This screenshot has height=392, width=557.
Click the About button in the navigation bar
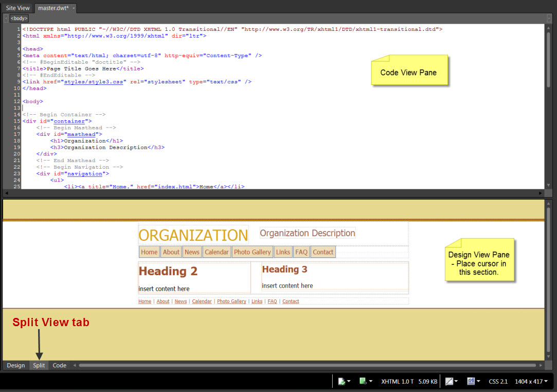(x=171, y=252)
